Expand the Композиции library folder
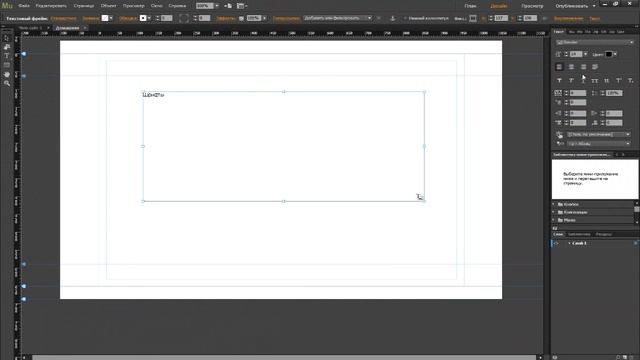Image resolution: width=640 pixels, height=360 pixels. coord(554,212)
